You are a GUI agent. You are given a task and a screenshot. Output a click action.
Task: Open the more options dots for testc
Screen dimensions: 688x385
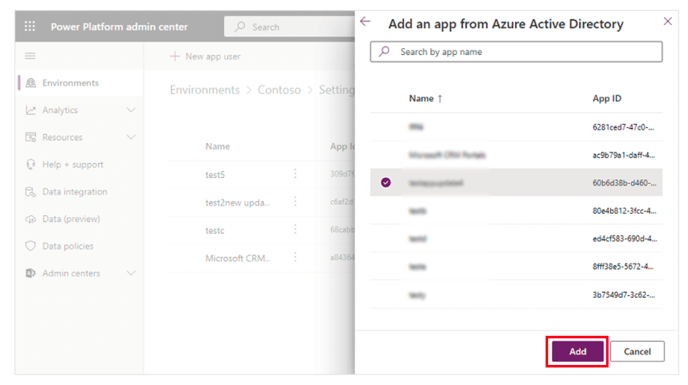coord(295,230)
